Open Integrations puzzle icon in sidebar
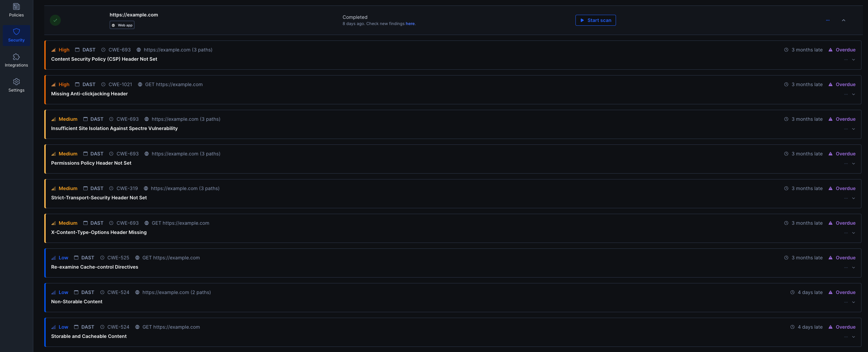Screen dimensions: 868x352 click(16, 57)
